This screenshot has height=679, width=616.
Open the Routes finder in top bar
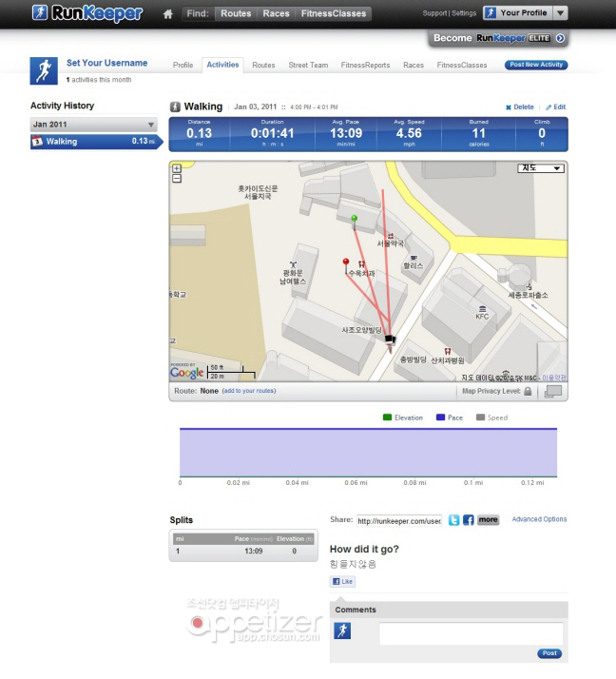click(236, 13)
